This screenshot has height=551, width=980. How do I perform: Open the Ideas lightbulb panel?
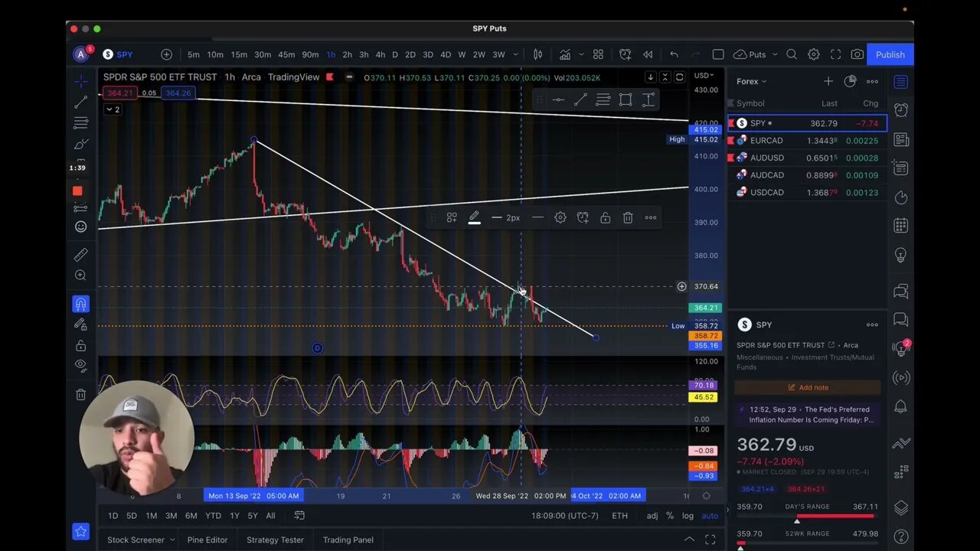pos(901,255)
